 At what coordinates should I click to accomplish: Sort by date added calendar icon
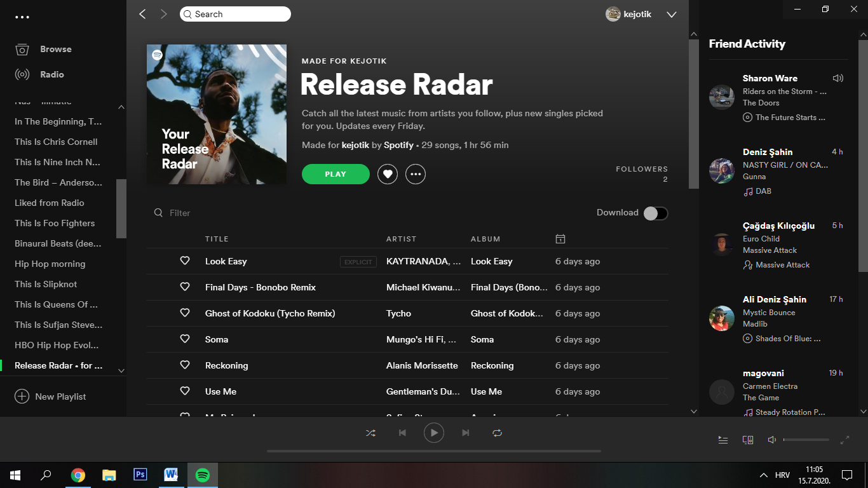click(560, 239)
